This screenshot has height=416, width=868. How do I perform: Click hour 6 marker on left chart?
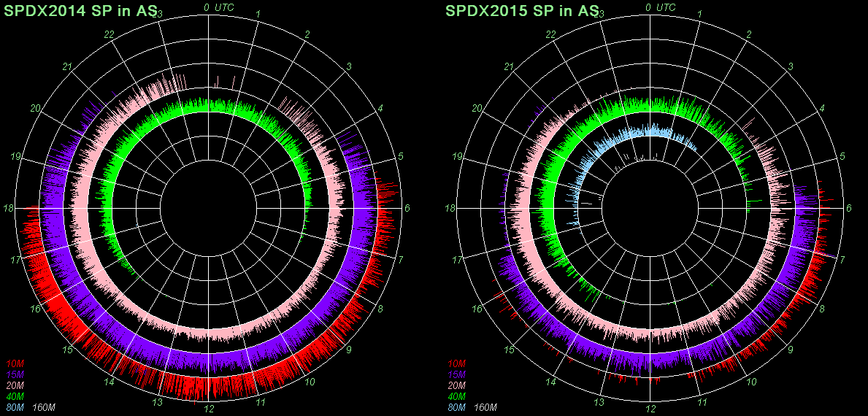click(x=407, y=208)
